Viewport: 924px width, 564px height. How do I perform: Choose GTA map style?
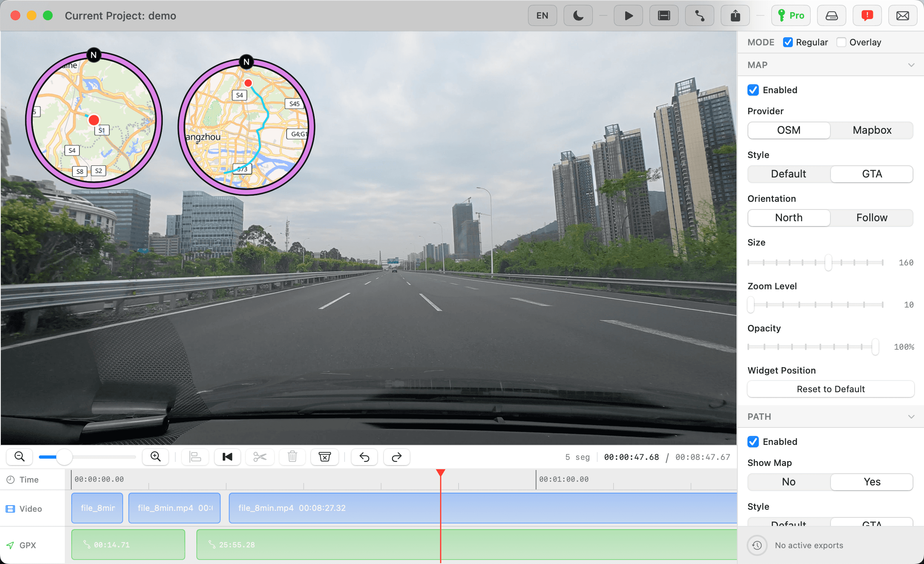[x=872, y=174]
